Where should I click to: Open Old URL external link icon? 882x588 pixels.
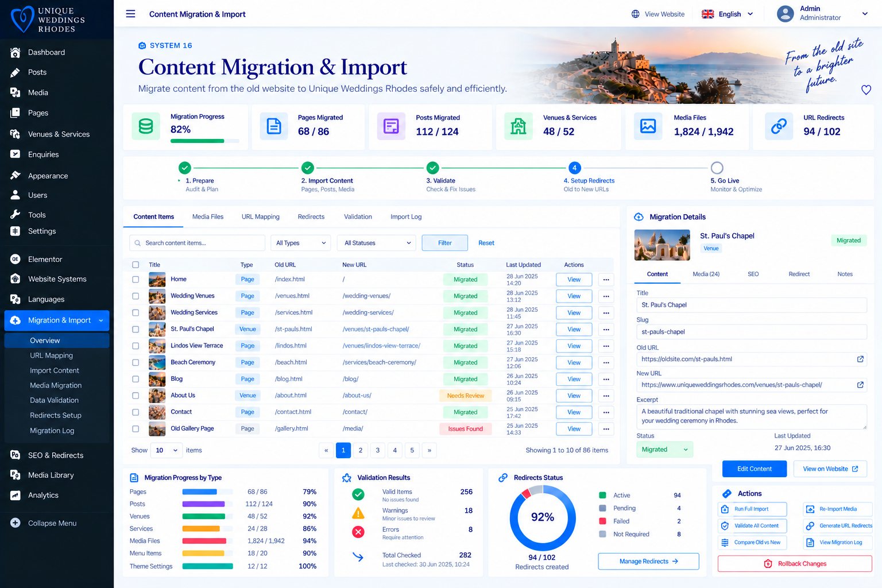tap(860, 359)
